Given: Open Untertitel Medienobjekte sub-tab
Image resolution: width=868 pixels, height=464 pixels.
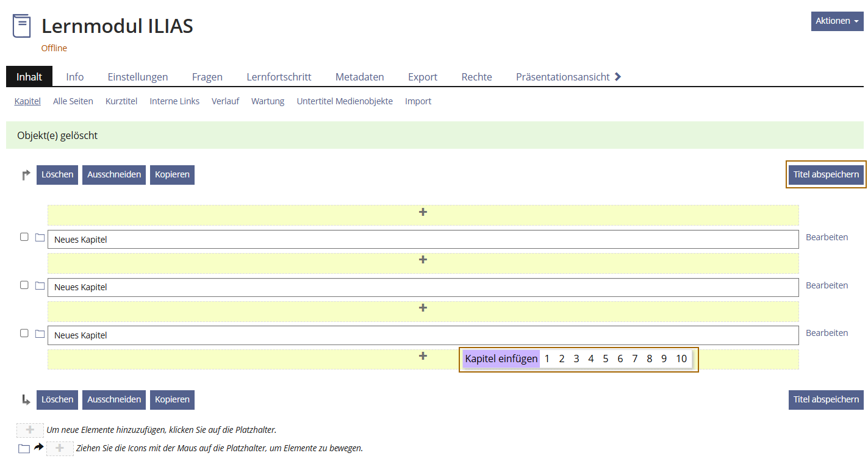Looking at the screenshot, I should (345, 101).
